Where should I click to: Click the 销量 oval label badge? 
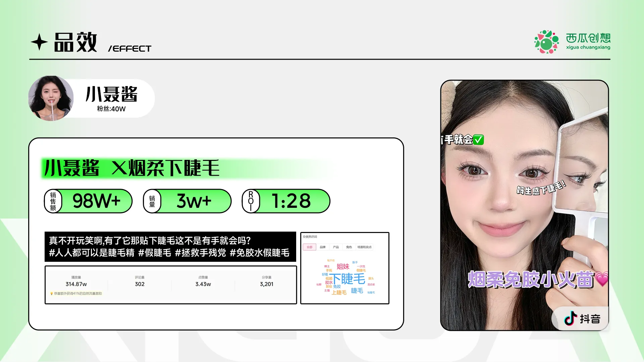[152, 201]
